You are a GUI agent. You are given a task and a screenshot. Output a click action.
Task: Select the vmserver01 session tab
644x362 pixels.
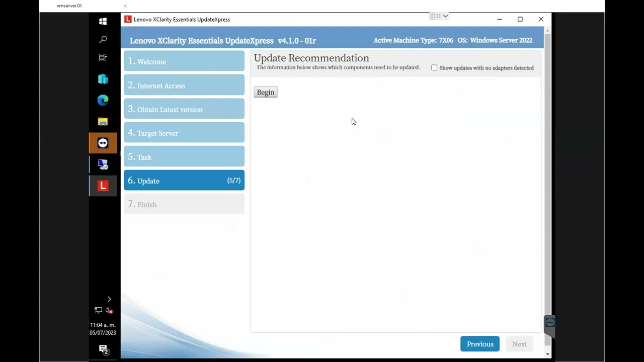point(69,6)
